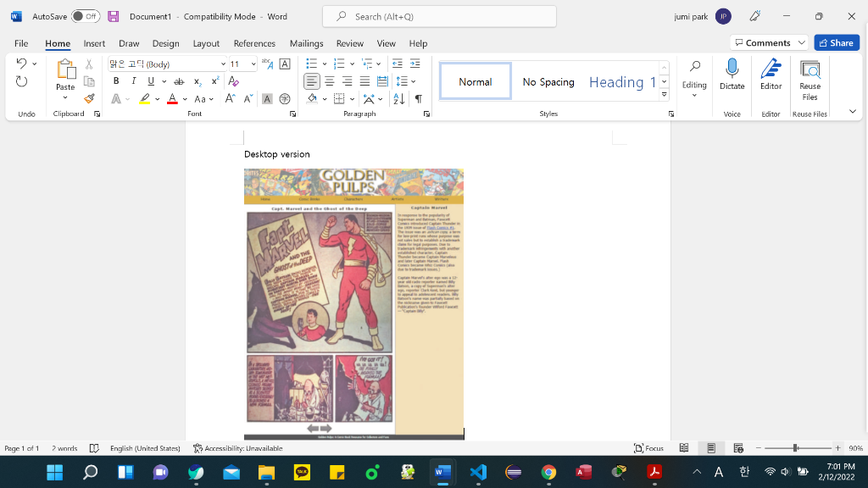
Task: Toggle Bold formatting
Action: click(x=115, y=81)
